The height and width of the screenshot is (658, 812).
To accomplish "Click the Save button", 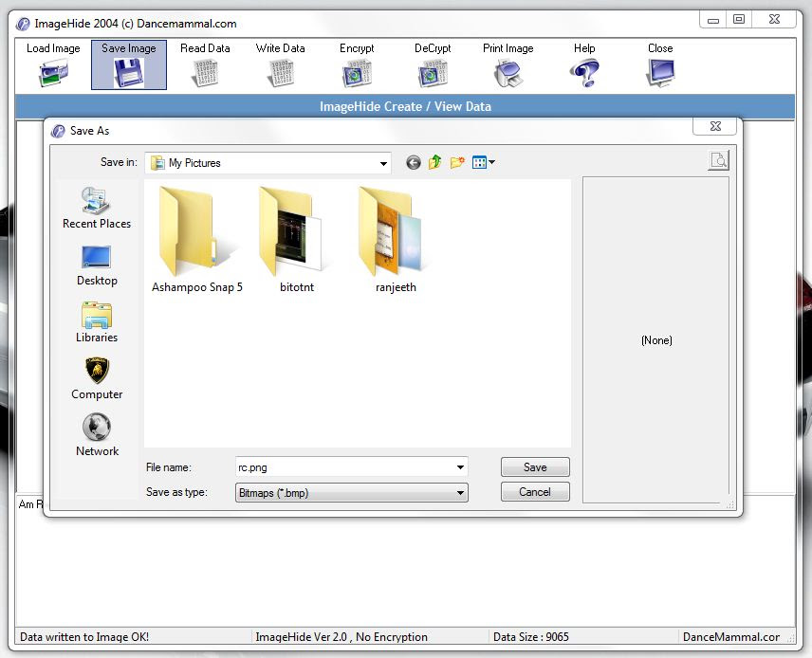I will [x=535, y=467].
